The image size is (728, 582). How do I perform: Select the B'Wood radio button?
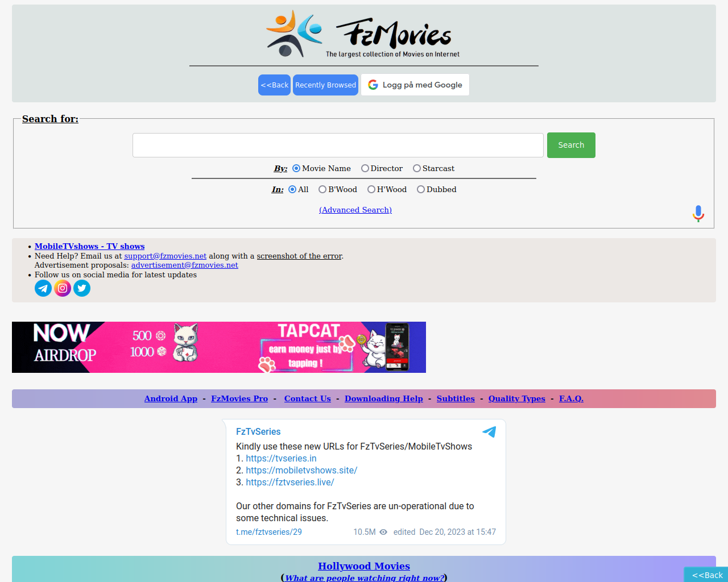point(322,189)
